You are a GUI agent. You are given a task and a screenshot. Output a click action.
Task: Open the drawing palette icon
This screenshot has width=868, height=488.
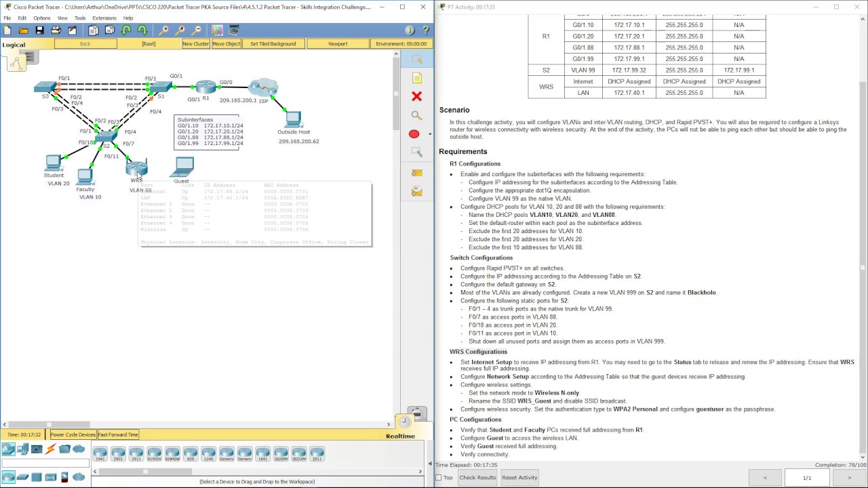point(217,30)
